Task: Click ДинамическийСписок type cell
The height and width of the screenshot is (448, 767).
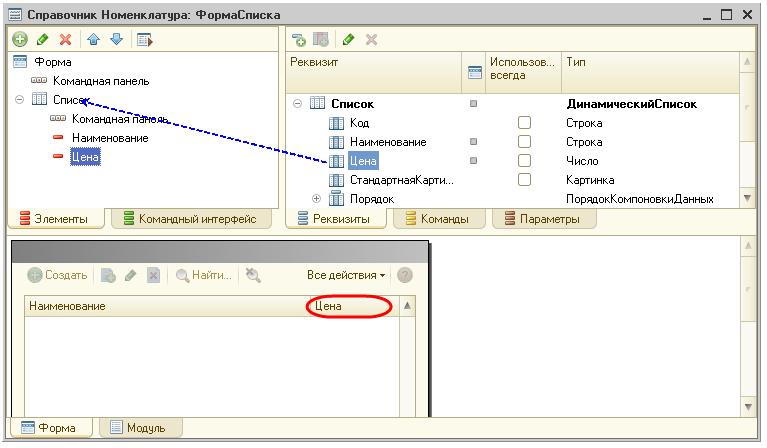Action: pos(632,104)
